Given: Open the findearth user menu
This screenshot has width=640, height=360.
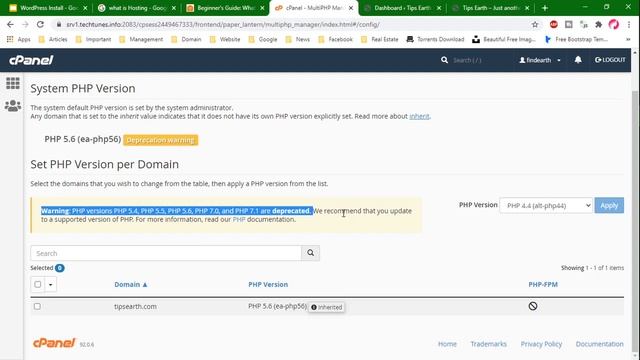Looking at the screenshot, I should 540,60.
